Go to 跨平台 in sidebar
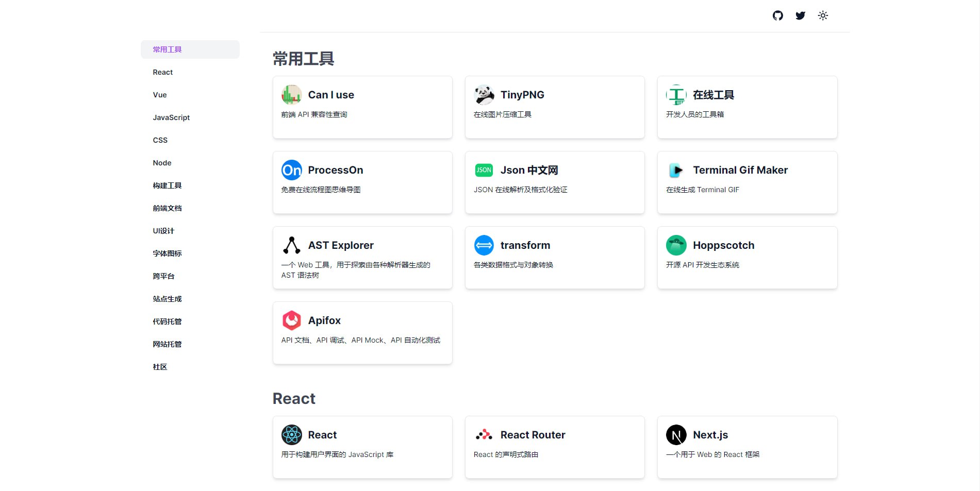Viewport: 980px width, 491px height. click(x=190, y=276)
